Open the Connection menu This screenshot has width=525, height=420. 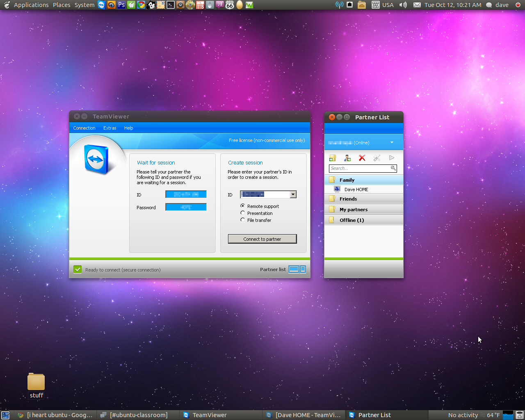[x=84, y=128]
